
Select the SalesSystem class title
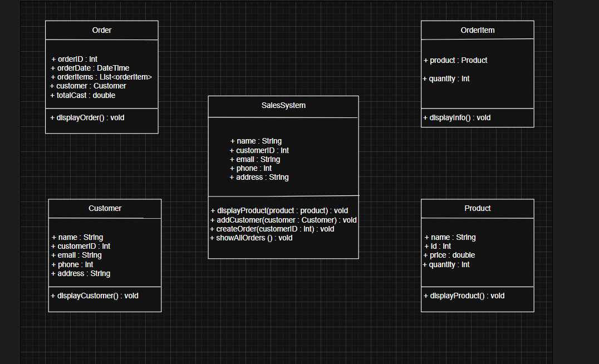point(283,106)
